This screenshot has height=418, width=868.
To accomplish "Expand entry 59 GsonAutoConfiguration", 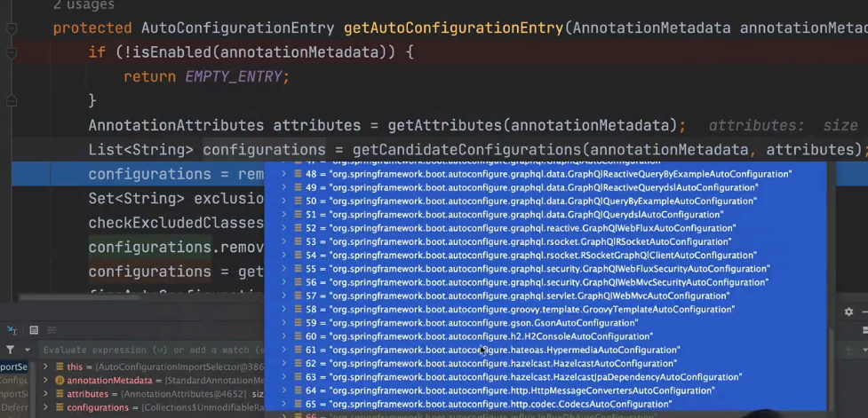I will click(284, 323).
